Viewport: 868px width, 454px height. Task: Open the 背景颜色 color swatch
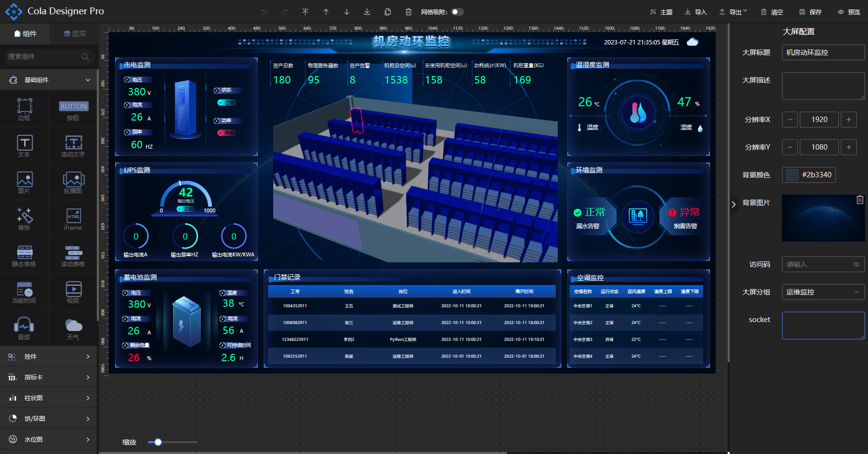click(792, 174)
